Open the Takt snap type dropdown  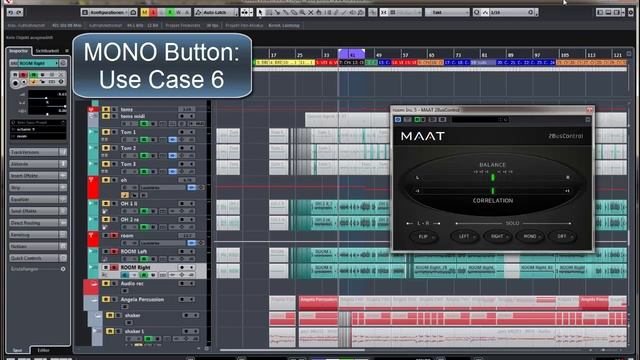point(447,13)
